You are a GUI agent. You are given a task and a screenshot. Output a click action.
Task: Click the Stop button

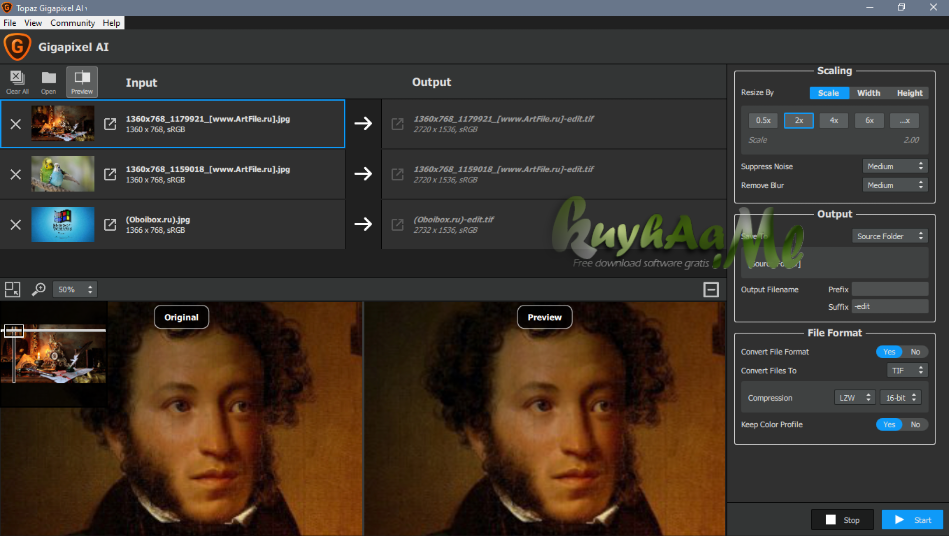tap(842, 520)
